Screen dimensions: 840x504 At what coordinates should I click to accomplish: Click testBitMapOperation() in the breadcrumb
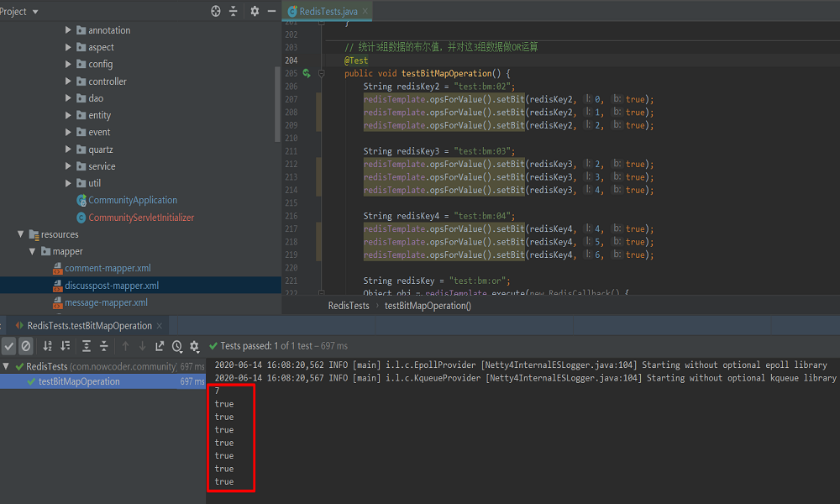(x=428, y=305)
